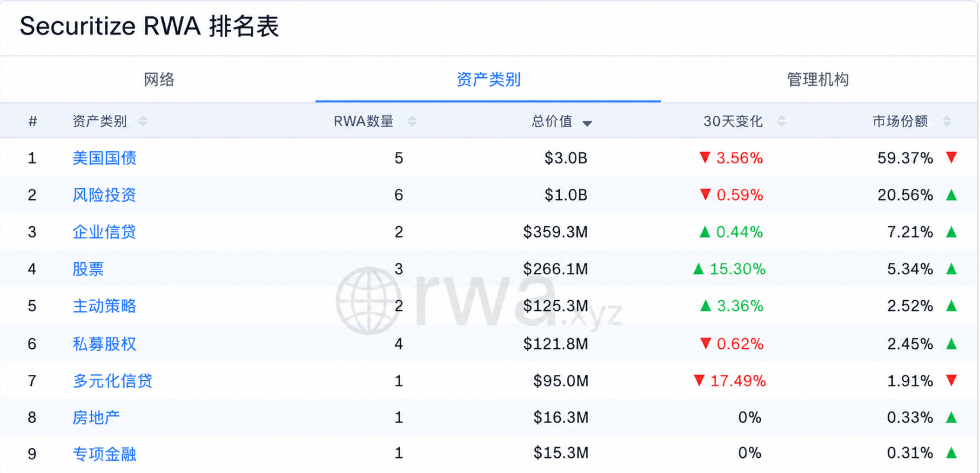Click the $15.3M total value cell
Viewport: 980px width, 473px height.
(561, 453)
